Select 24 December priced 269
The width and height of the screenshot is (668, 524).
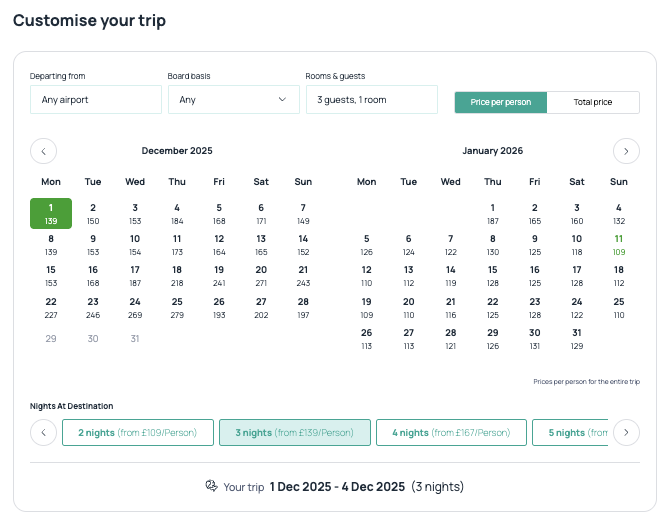tap(135, 308)
